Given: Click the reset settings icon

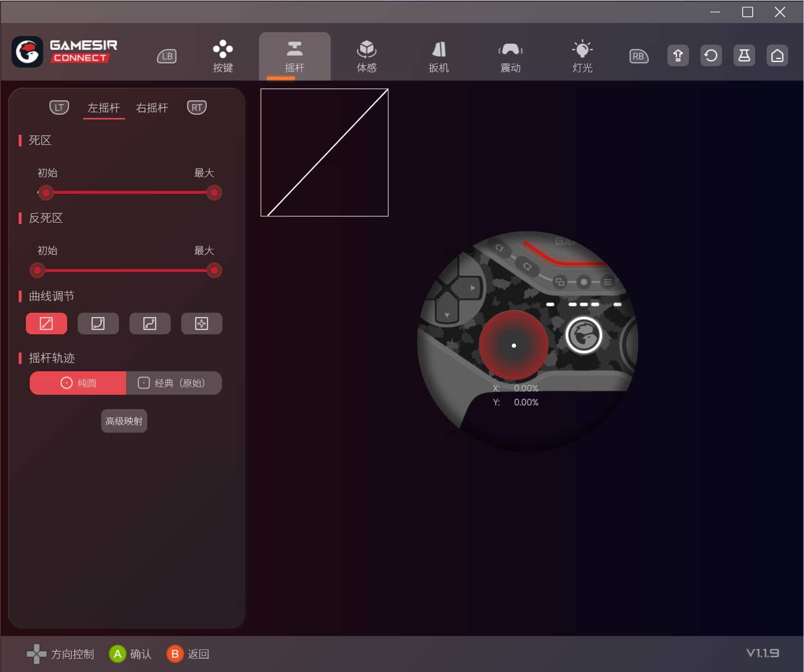Looking at the screenshot, I should click(711, 56).
